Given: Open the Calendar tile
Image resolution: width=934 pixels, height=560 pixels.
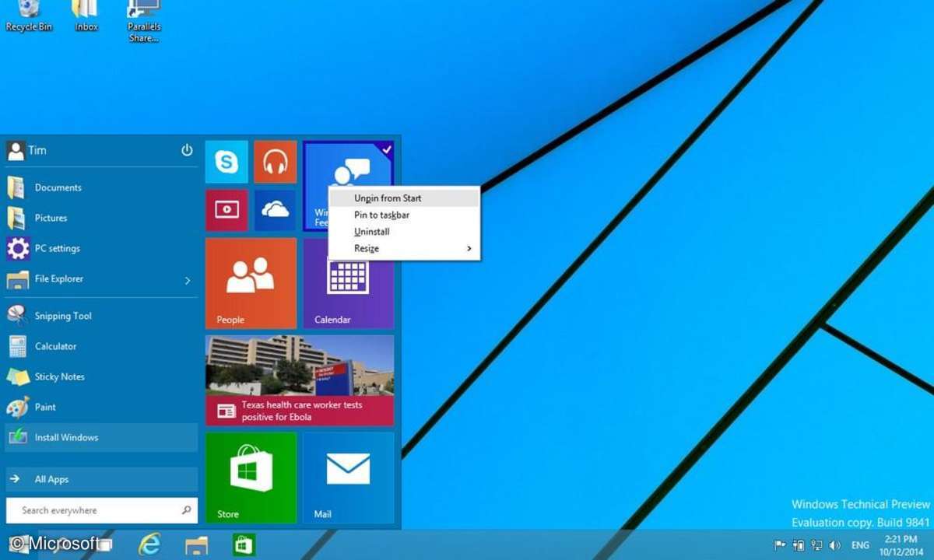Looking at the screenshot, I should [x=348, y=283].
